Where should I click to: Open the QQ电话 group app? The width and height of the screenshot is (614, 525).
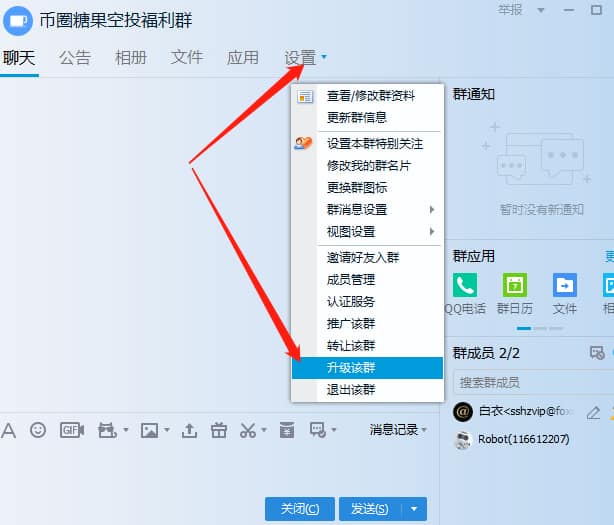coord(465,285)
